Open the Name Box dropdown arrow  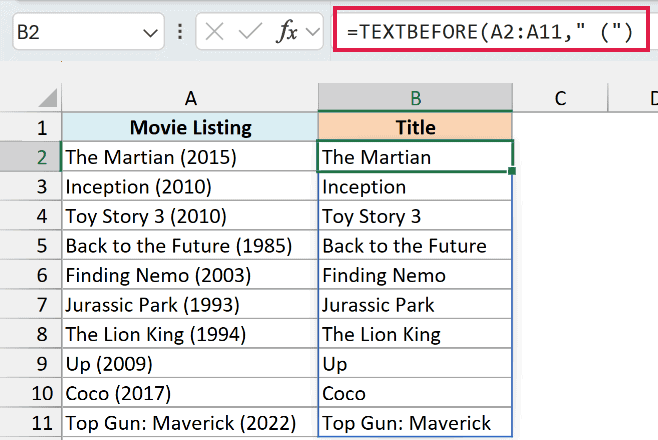click(x=150, y=33)
